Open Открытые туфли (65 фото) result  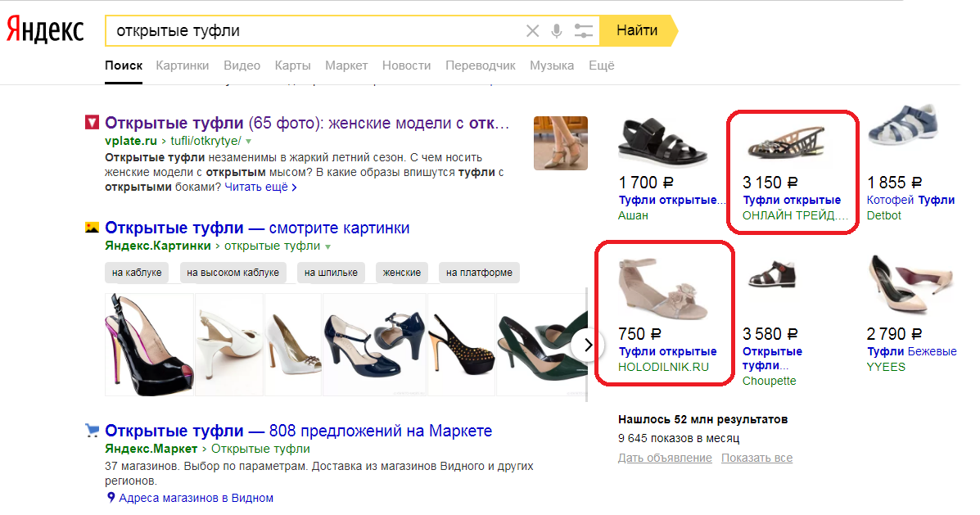(307, 123)
